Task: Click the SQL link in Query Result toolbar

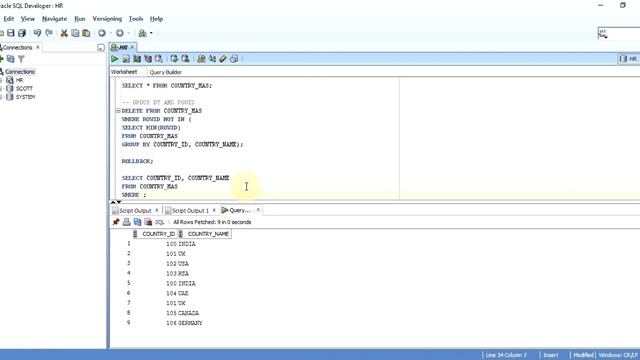Action: 160,222
